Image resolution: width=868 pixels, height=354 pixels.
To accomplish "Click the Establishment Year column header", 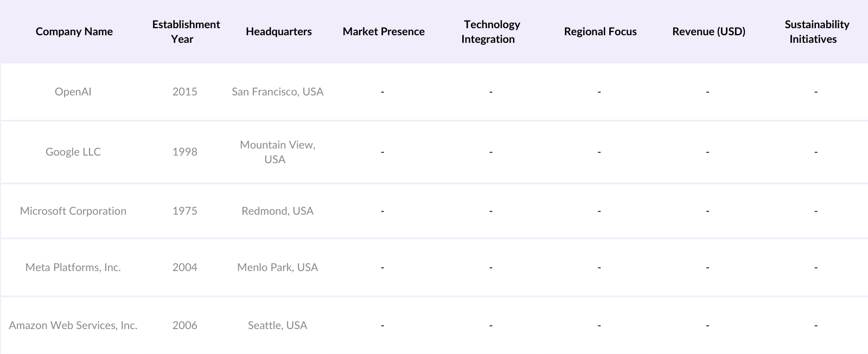I will pos(186,31).
